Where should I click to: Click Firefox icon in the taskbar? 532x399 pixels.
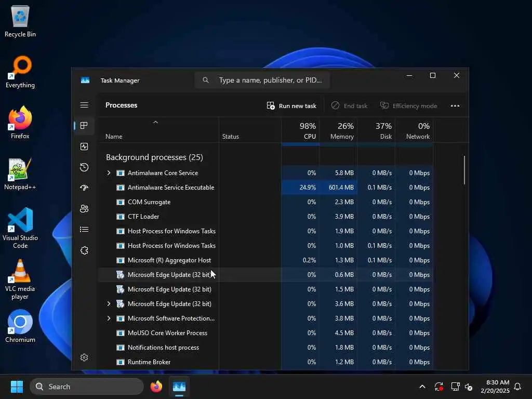click(156, 387)
